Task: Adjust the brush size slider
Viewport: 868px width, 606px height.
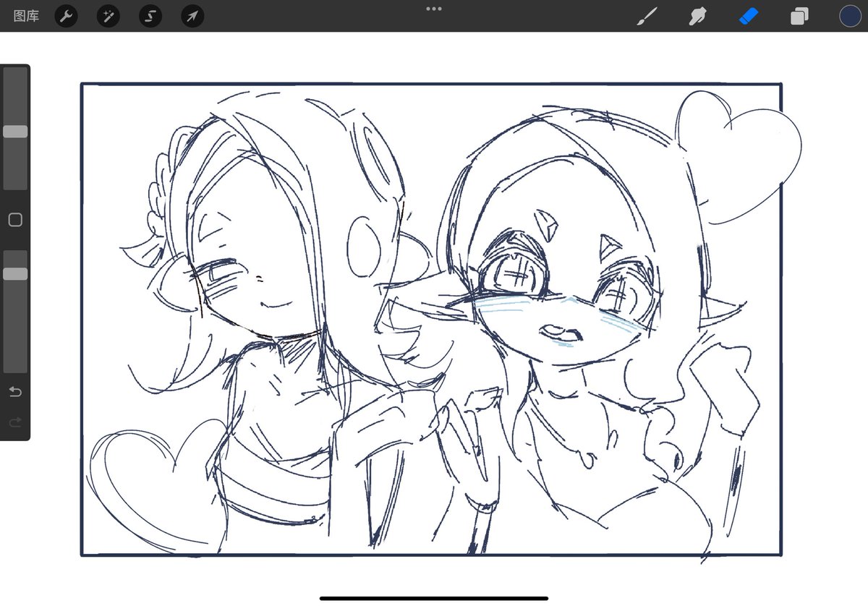Action: 15,129
